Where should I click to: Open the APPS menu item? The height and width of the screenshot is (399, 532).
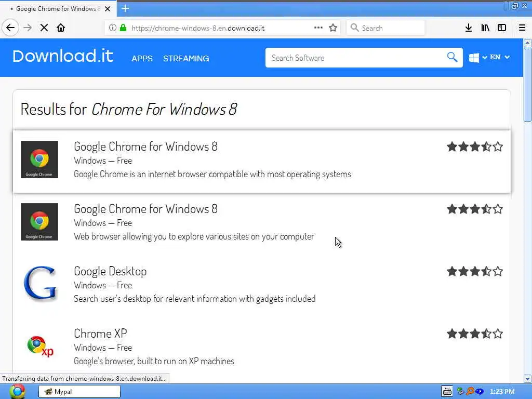click(142, 58)
